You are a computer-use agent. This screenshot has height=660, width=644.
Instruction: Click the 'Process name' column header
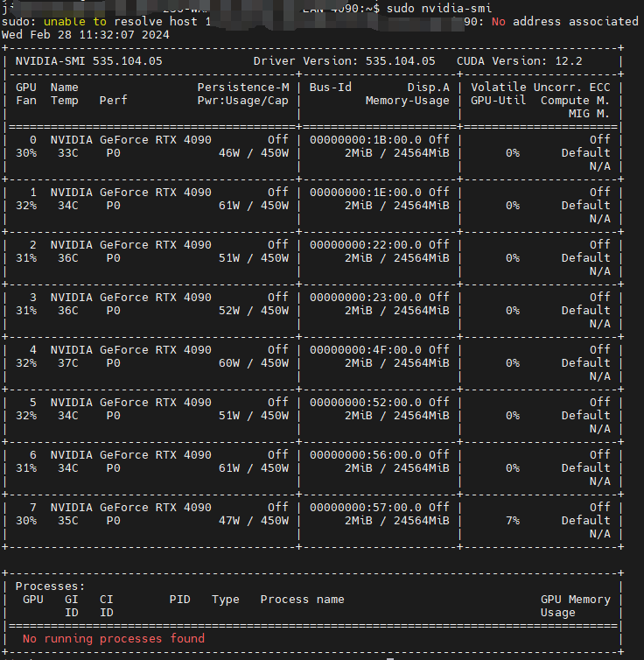tap(302, 600)
